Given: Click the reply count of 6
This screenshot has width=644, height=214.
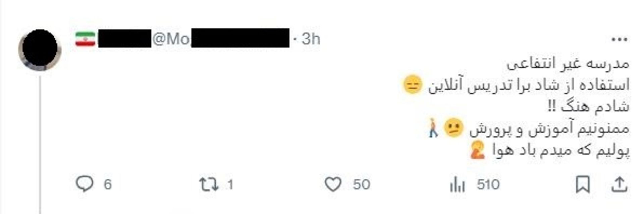Looking at the screenshot, I should [x=107, y=184].
